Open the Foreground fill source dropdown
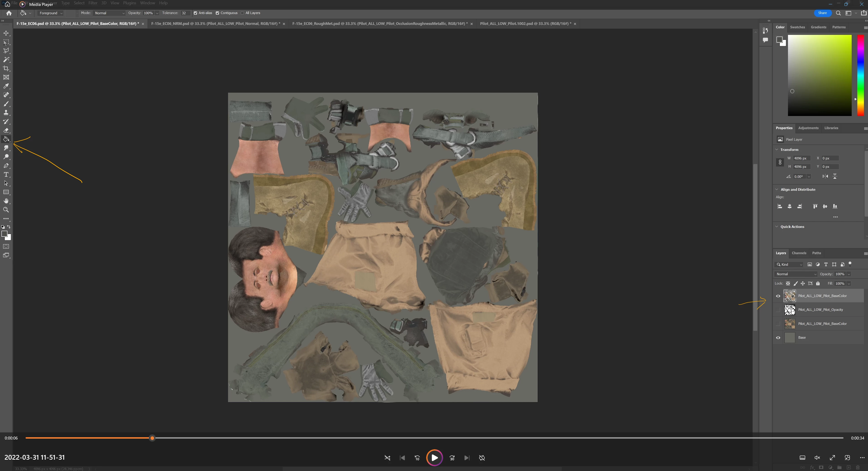 click(x=51, y=13)
